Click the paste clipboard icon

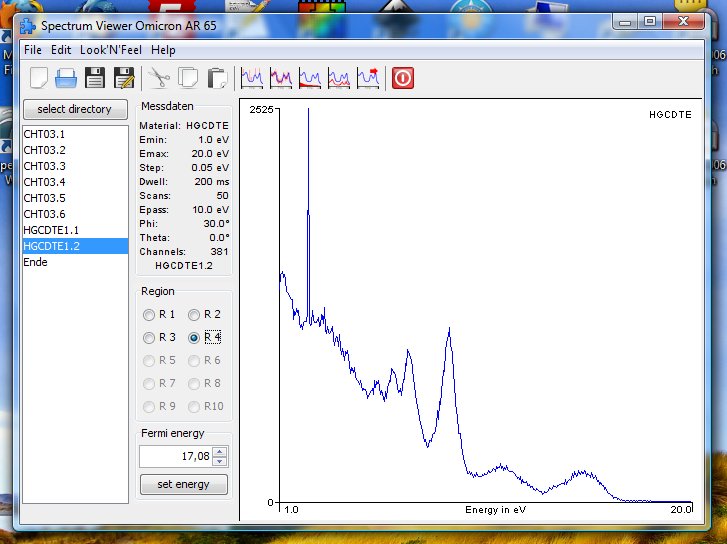click(217, 77)
